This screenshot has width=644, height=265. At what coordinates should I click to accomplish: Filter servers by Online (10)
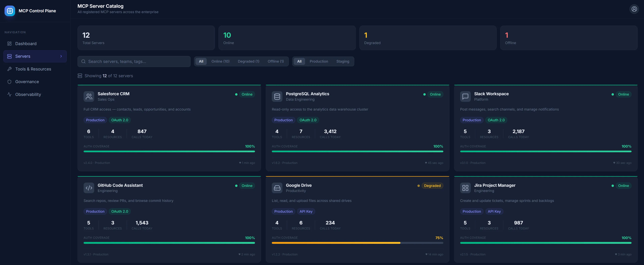click(220, 62)
